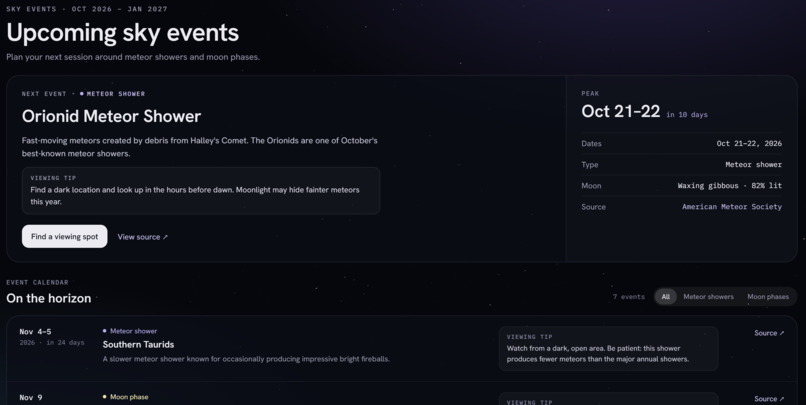
Task: Click the 'Oct 21–22, 2026' dates value
Action: 749,143
